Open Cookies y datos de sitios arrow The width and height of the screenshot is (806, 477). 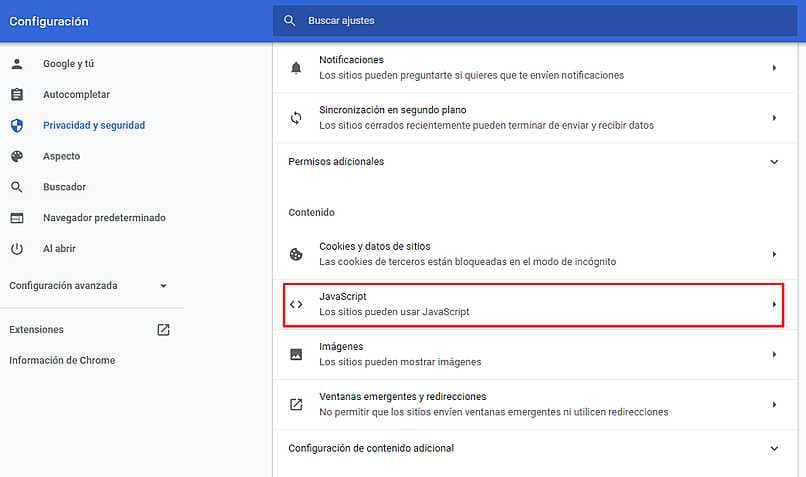(774, 254)
